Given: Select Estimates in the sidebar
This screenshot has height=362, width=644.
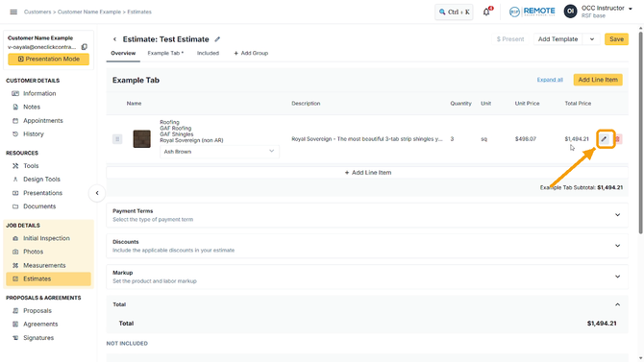Looking at the screenshot, I should (x=48, y=278).
